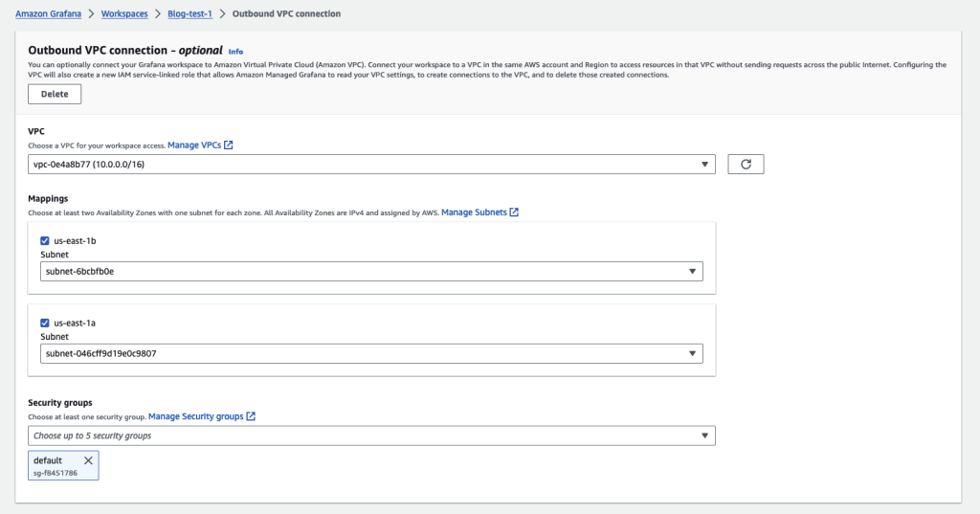Click external link icon beside Manage Security groups

251,417
